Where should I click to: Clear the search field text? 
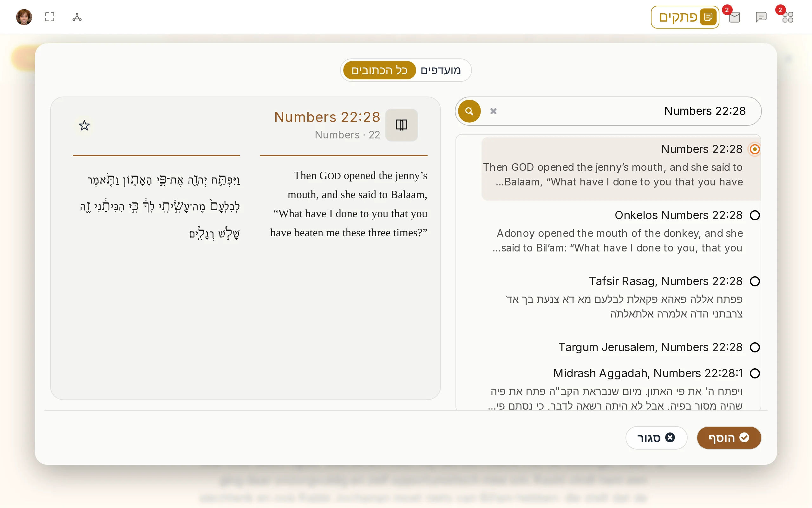click(x=493, y=111)
